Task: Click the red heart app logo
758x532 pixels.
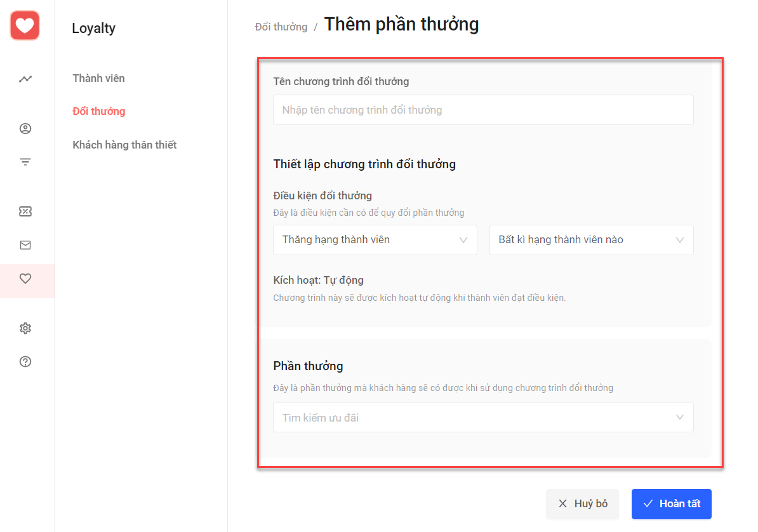Action: [x=25, y=25]
